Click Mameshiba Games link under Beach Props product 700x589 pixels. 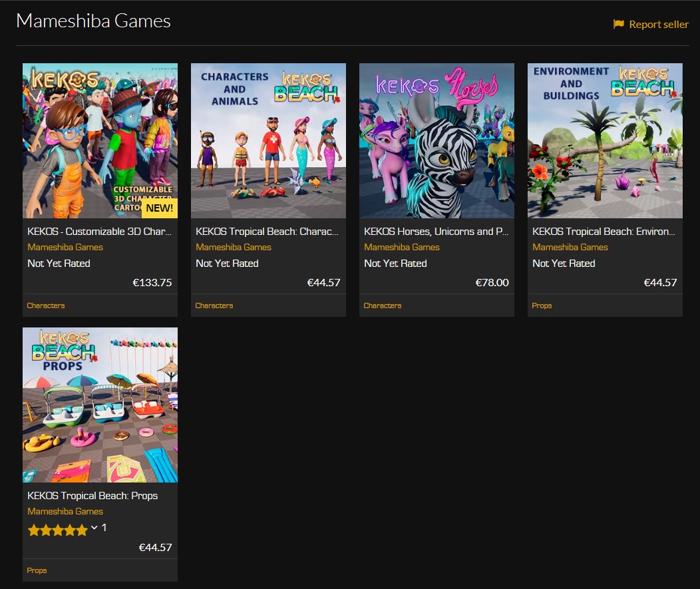point(67,511)
